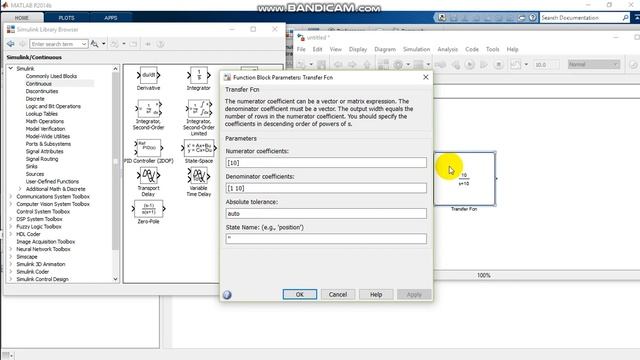Image resolution: width=640 pixels, height=360 pixels.
Task: Open the simulation mode Normal dropdown
Action: 594,64
